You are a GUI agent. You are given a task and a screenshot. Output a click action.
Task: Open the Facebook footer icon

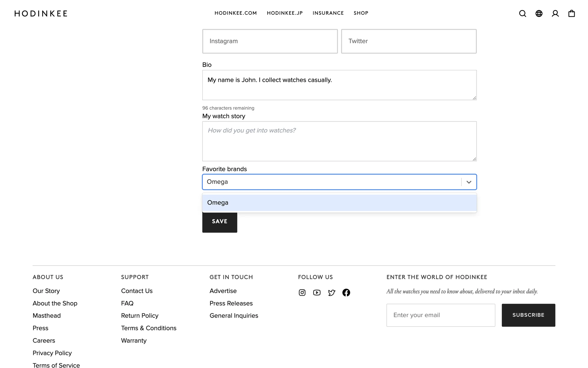click(346, 293)
